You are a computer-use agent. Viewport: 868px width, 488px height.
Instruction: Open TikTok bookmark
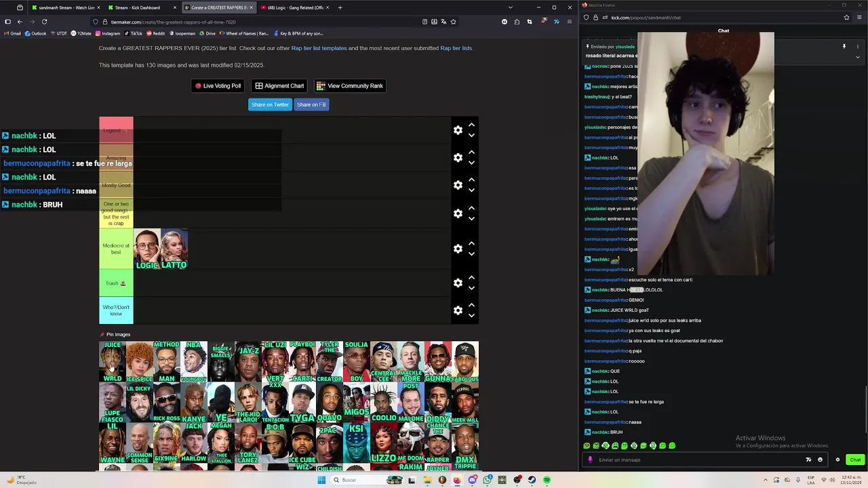pyautogui.click(x=133, y=33)
